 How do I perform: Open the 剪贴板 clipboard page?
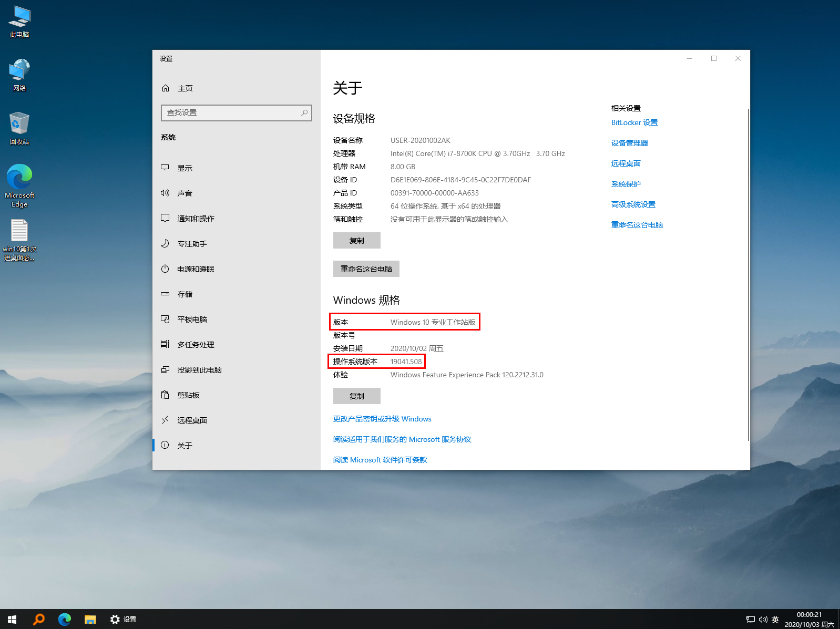237,395
